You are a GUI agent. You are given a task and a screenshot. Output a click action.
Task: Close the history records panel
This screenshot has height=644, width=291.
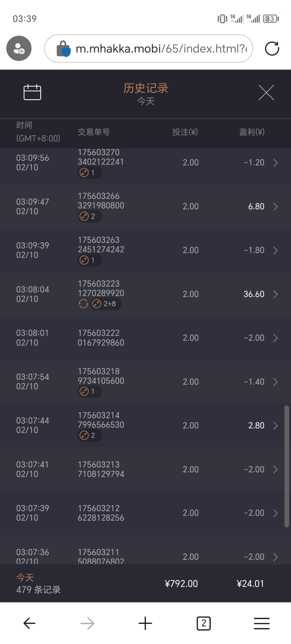point(266,93)
